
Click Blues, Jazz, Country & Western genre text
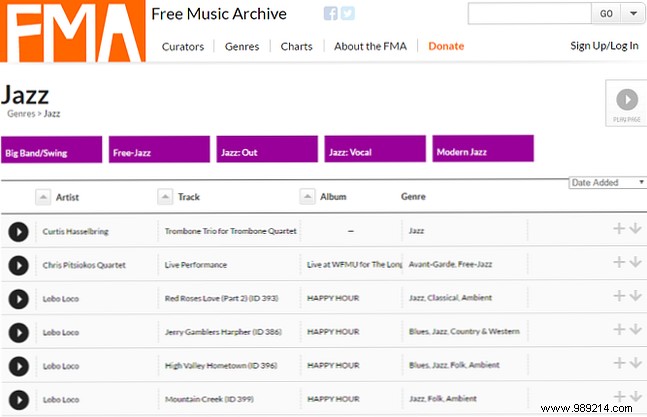click(x=464, y=332)
